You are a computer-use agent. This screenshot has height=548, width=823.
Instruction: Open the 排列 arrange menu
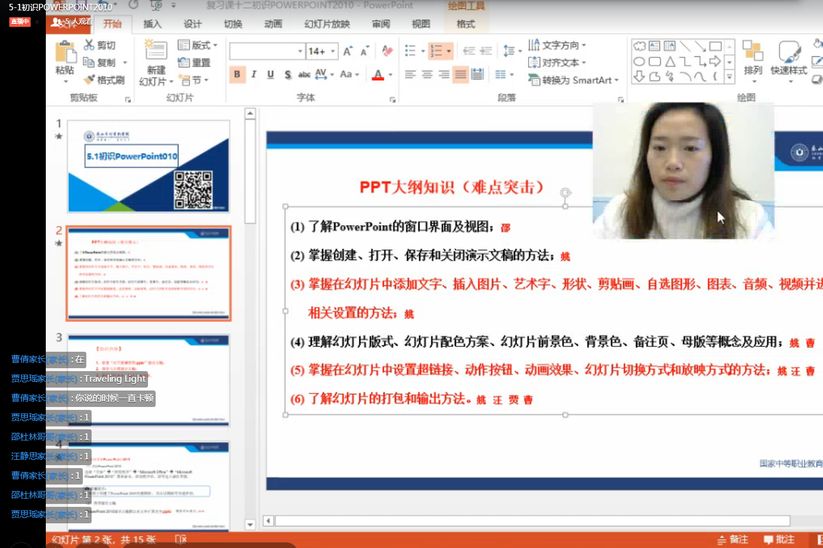pos(753,62)
